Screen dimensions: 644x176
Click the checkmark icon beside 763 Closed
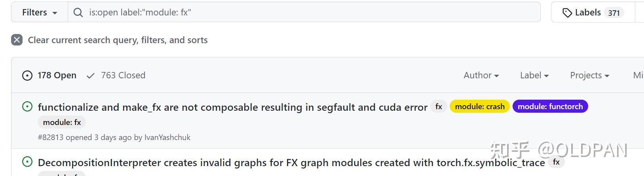point(91,76)
